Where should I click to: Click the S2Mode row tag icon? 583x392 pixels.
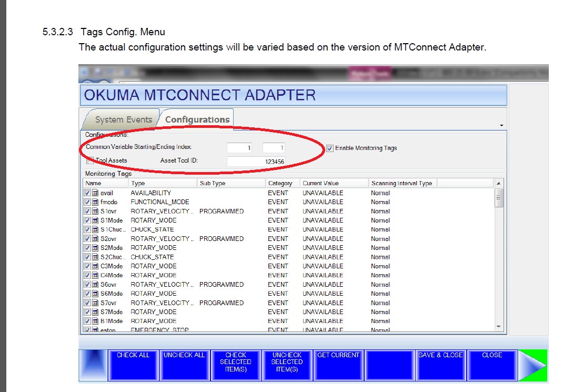[x=95, y=248]
